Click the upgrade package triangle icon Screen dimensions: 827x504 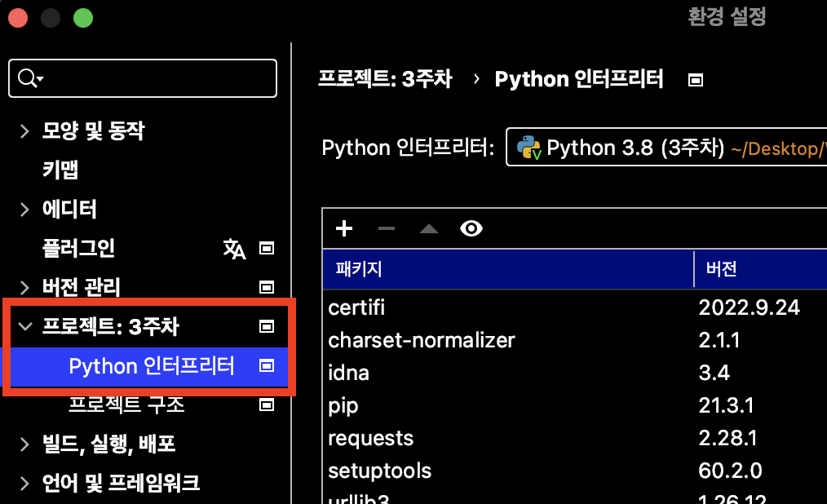[x=429, y=228]
